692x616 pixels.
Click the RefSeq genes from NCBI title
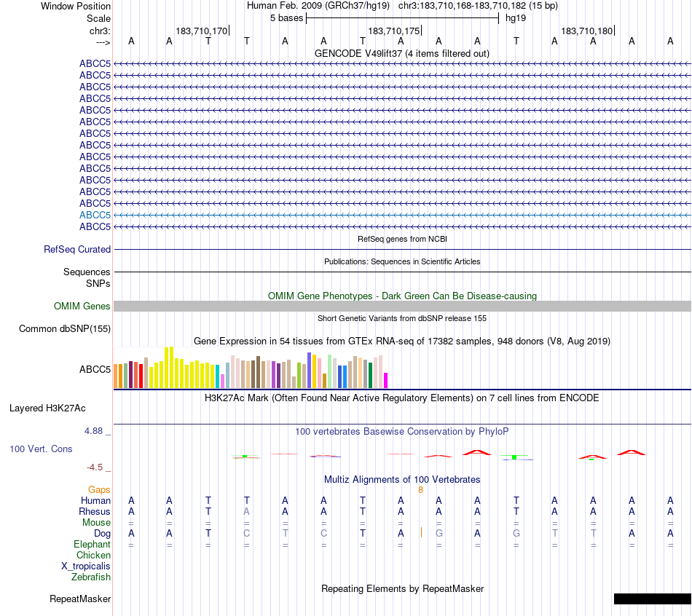pos(402,239)
